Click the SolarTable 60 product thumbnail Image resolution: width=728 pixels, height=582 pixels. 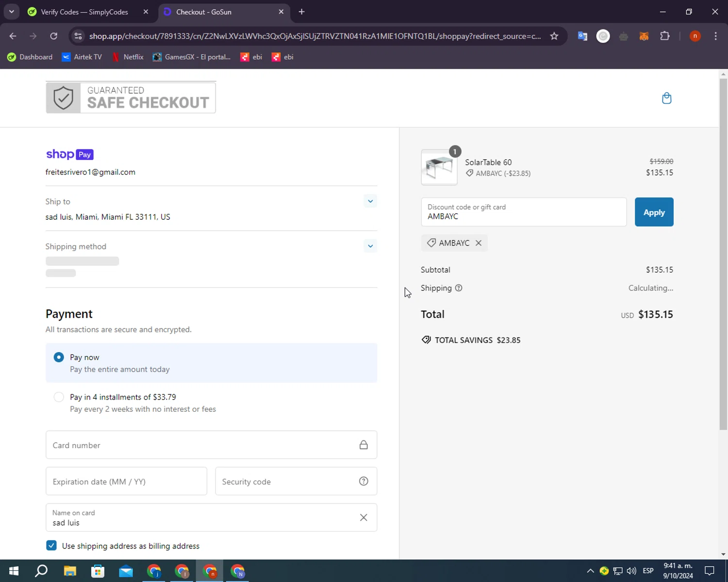click(x=439, y=167)
